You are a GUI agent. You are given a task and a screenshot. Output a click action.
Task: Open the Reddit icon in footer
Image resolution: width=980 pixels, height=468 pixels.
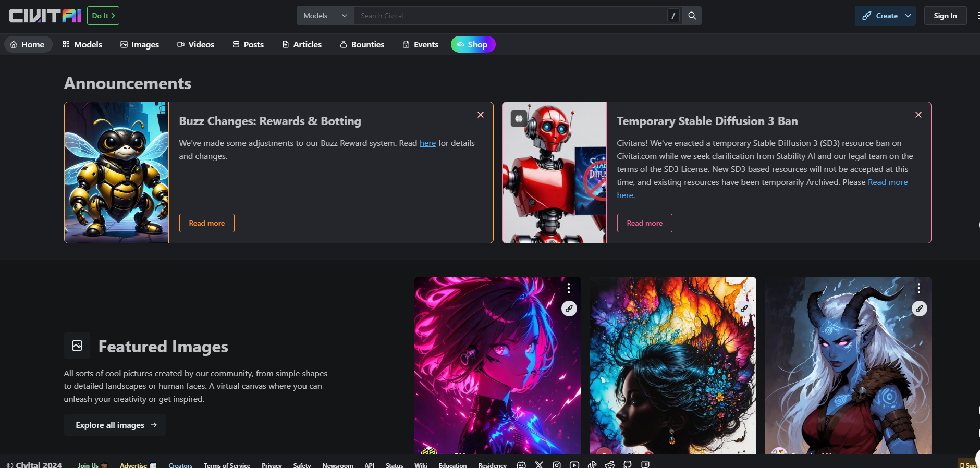pos(610,464)
